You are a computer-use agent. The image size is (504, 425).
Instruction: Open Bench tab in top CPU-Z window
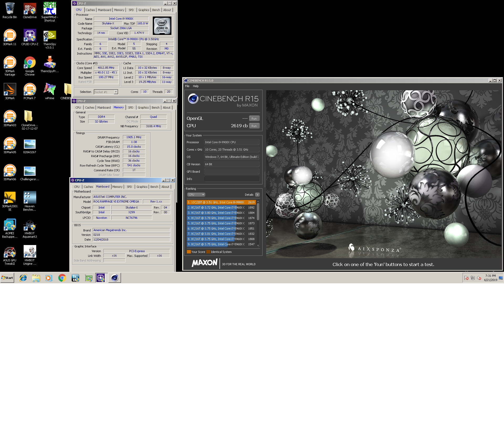pyautogui.click(x=156, y=10)
